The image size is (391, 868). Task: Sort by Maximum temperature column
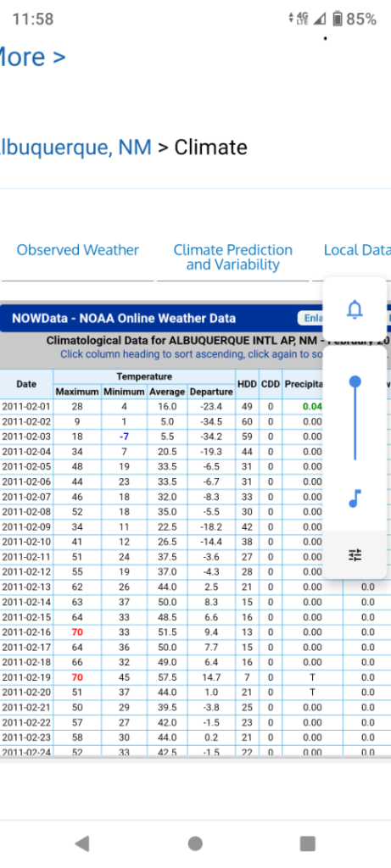pos(77,392)
